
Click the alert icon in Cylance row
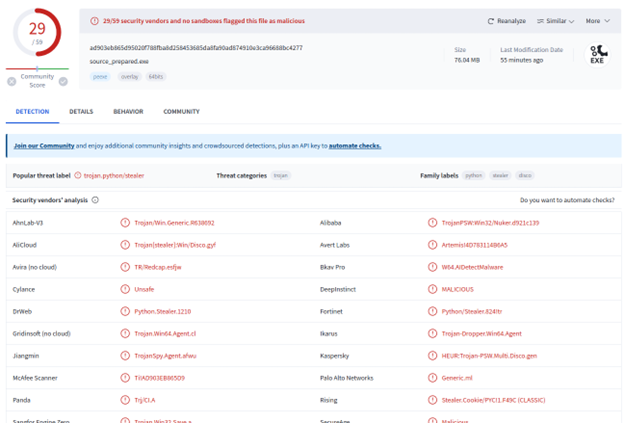pyautogui.click(x=125, y=289)
